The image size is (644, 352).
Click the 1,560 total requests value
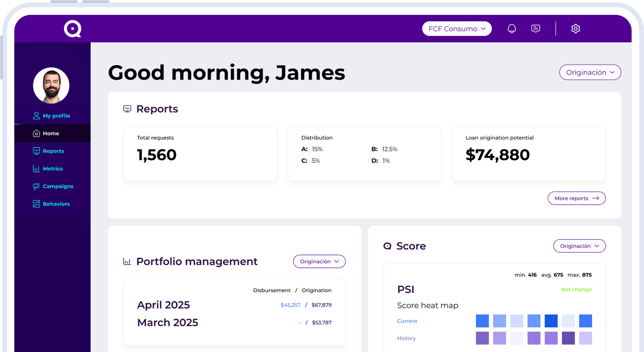click(x=157, y=155)
